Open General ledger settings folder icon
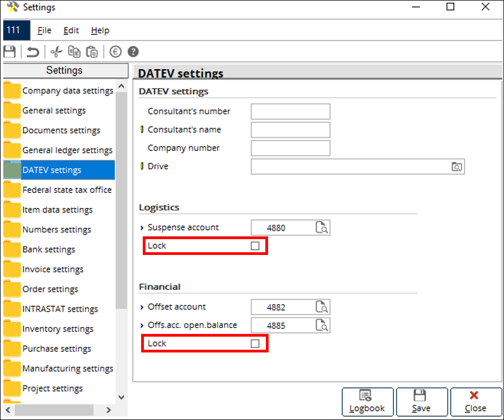 click(x=12, y=150)
